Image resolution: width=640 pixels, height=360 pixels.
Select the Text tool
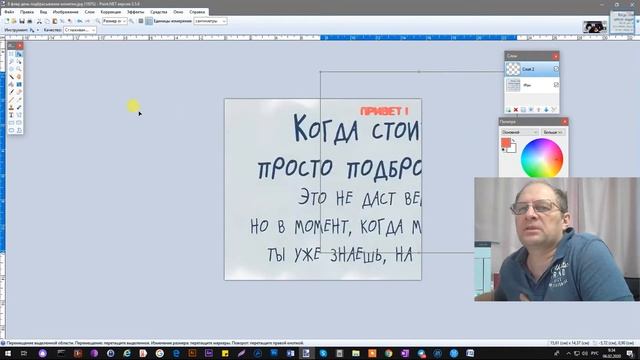click(11, 116)
